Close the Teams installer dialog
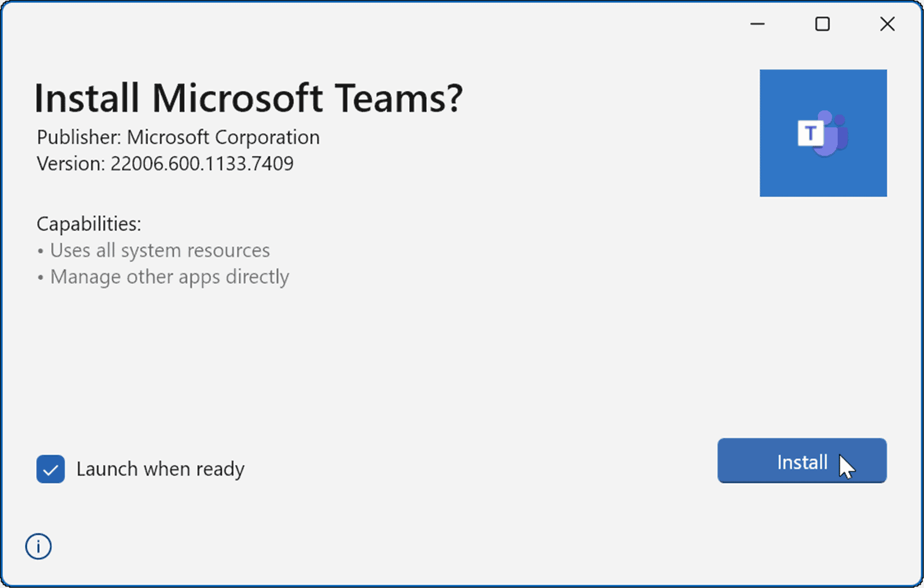 (x=887, y=24)
